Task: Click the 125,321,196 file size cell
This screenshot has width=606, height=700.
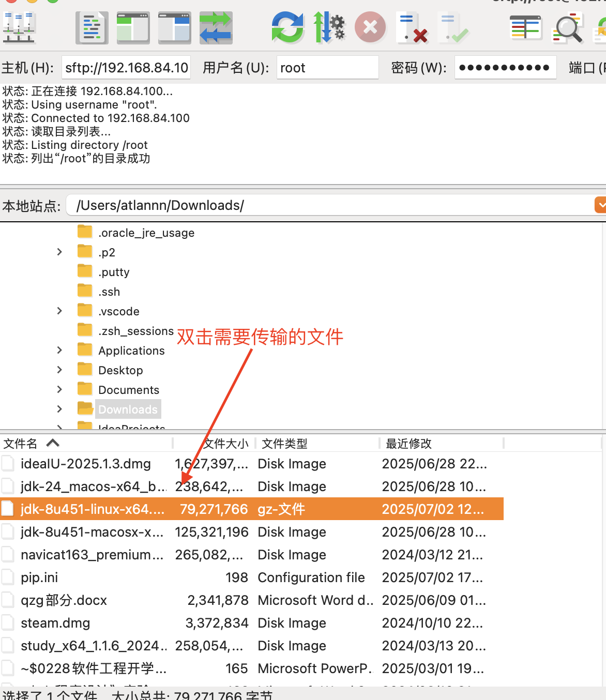Action: (211, 532)
